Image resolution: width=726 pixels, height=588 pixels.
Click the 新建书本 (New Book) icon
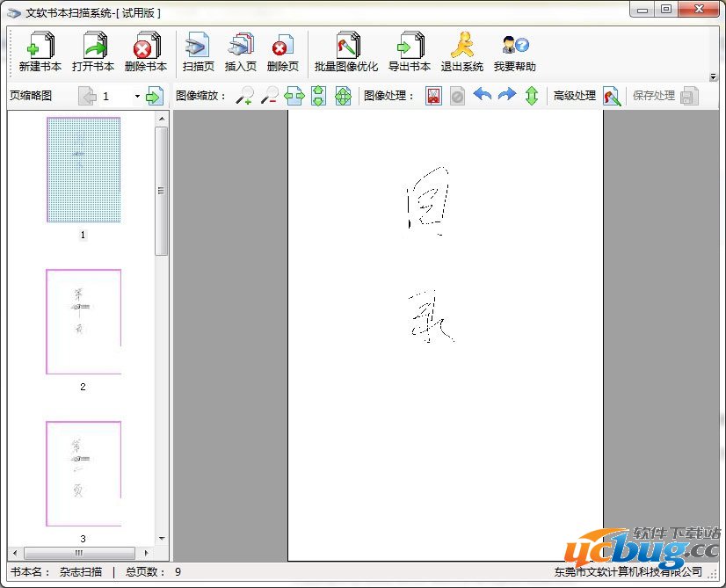pos(40,46)
